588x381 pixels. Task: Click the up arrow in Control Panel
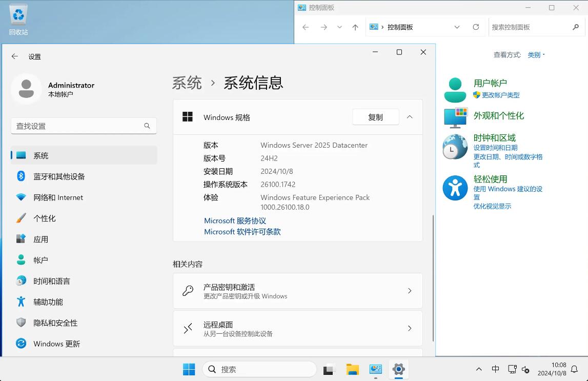click(x=355, y=27)
